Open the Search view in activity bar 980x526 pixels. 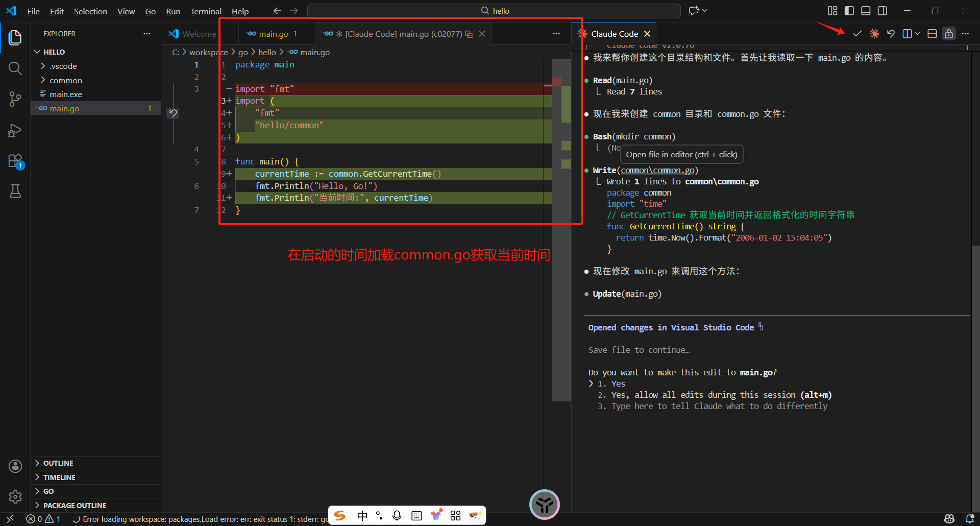(x=15, y=68)
